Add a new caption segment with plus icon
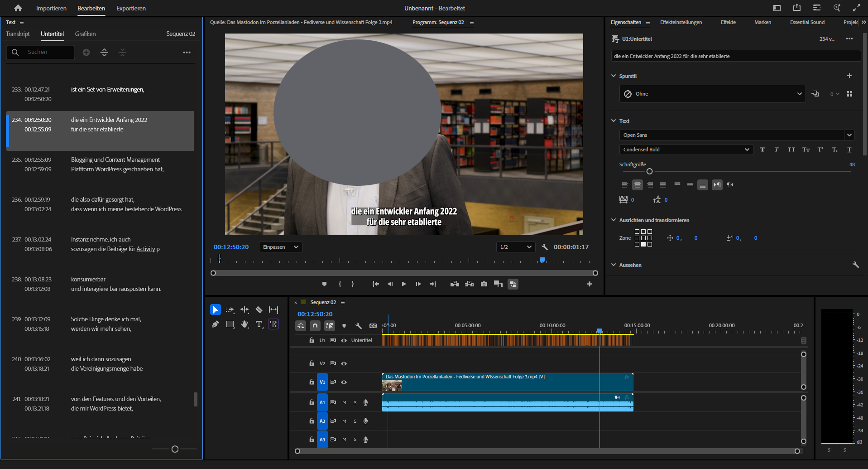Screen dimensions: 868x469 (86, 53)
